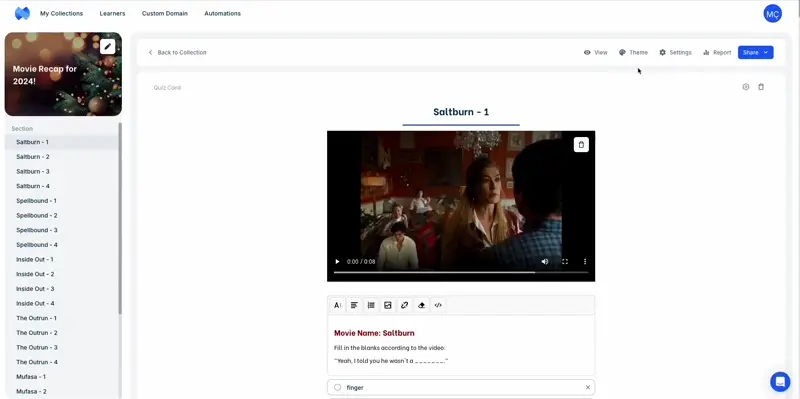Viewport: 800px width, 399px height.
Task: Add a hyperlink with the link tool
Action: coord(404,305)
